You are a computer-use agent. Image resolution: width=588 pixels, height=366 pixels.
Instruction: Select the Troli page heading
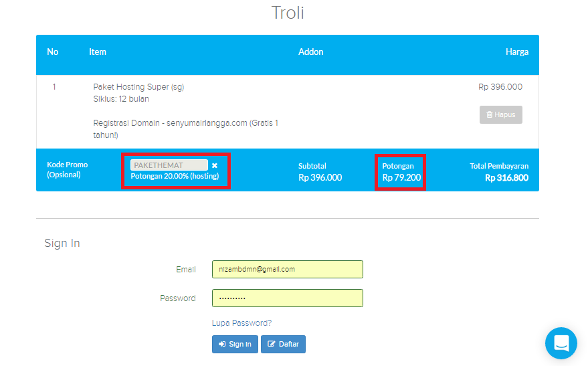pos(288,13)
